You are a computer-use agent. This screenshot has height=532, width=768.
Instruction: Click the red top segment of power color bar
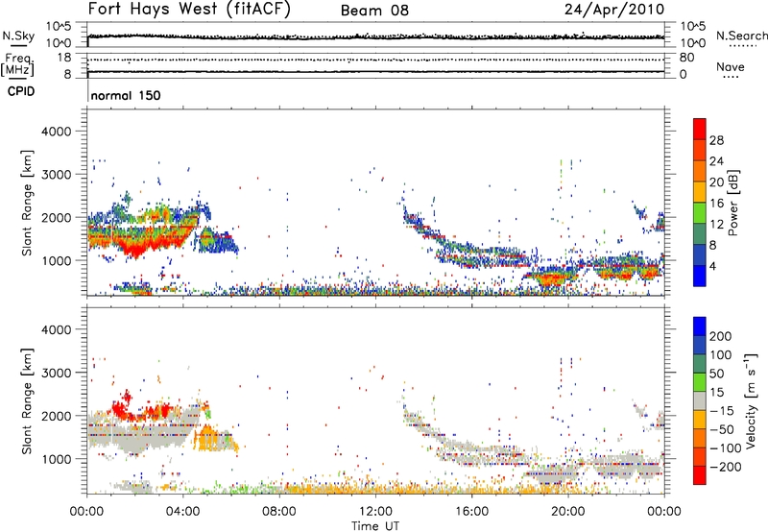click(700, 130)
